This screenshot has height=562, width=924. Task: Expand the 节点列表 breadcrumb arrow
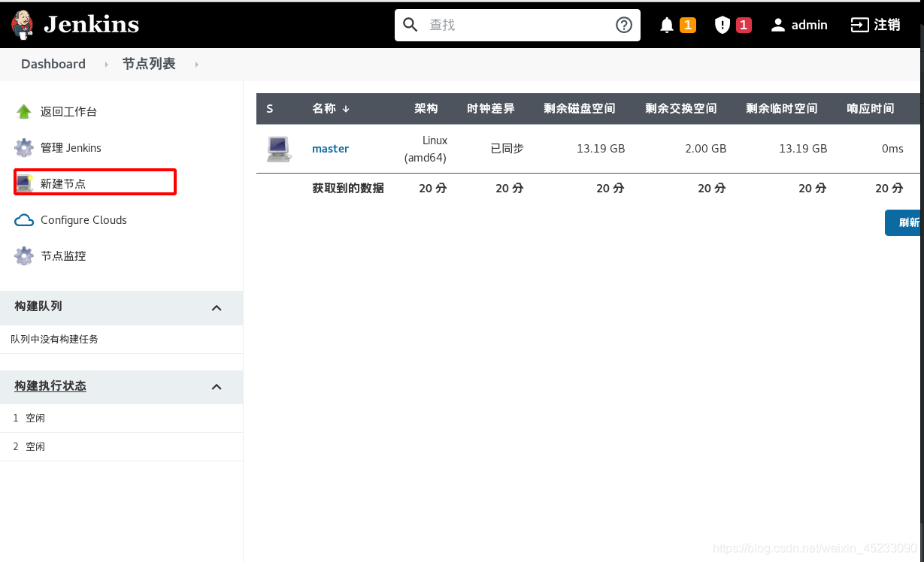197,65
